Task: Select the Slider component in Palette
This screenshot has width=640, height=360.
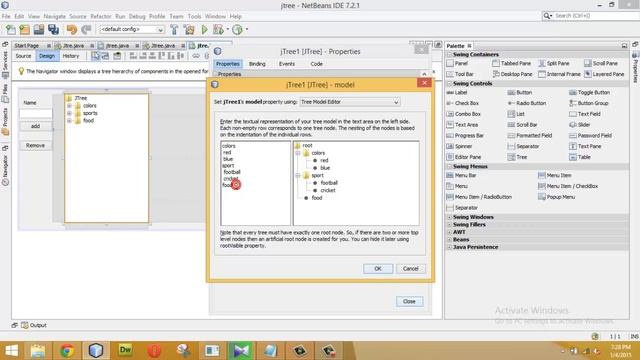Action: point(580,125)
